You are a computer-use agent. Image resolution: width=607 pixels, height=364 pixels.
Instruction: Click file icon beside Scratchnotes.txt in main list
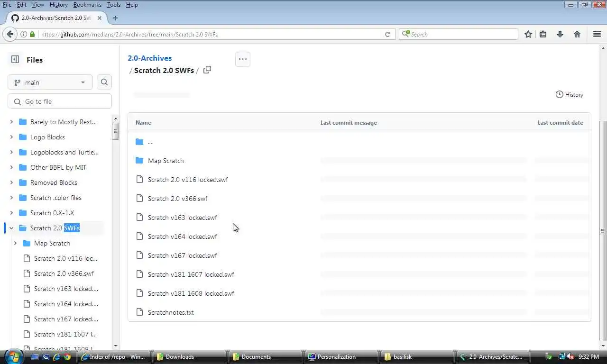[x=139, y=312]
